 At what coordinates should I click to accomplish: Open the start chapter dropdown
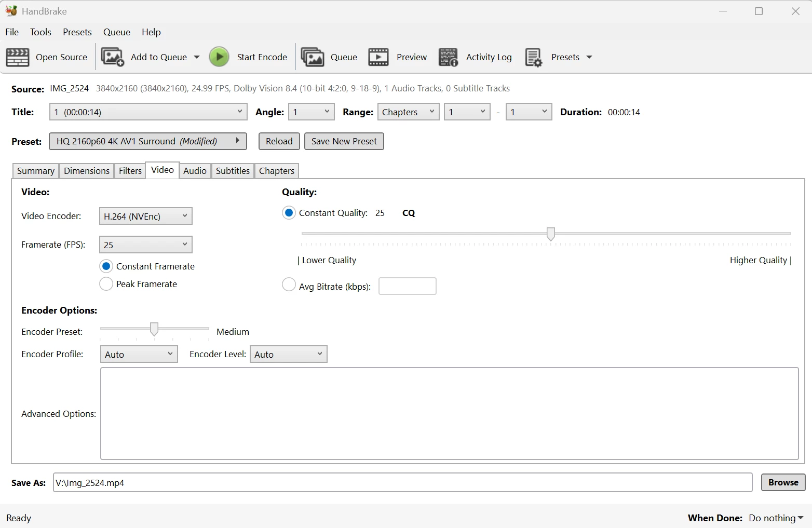coord(467,112)
